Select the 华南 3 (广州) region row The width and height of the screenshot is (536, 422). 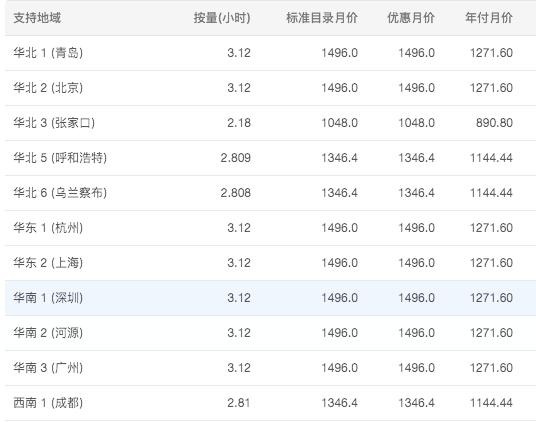point(270,368)
